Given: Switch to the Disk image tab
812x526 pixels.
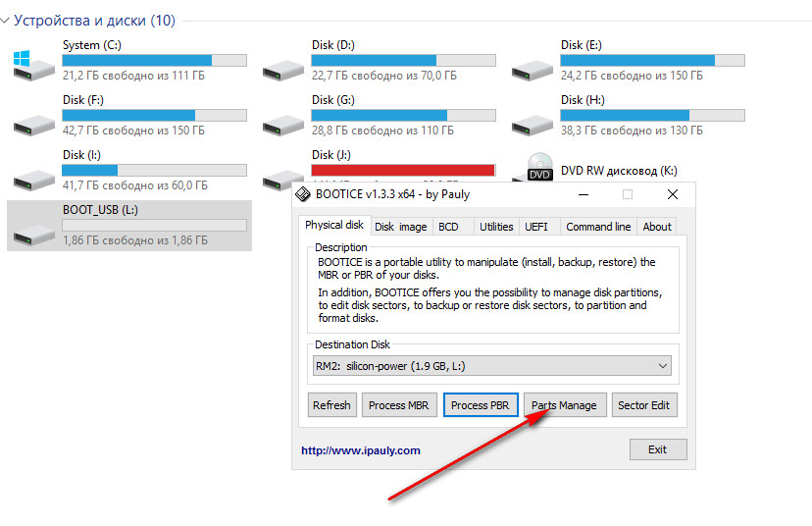Looking at the screenshot, I should coord(401,227).
